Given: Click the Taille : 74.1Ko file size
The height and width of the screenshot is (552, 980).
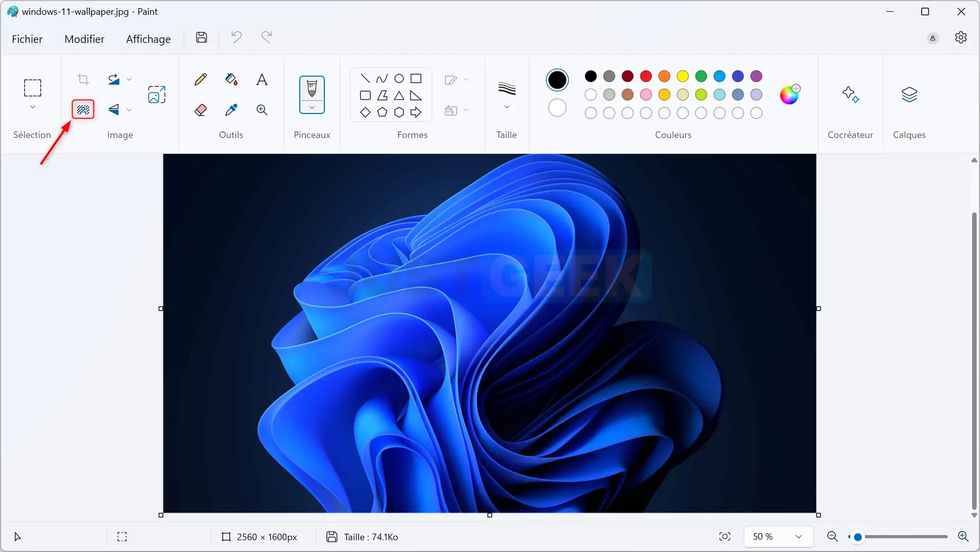Looking at the screenshot, I should (x=371, y=537).
